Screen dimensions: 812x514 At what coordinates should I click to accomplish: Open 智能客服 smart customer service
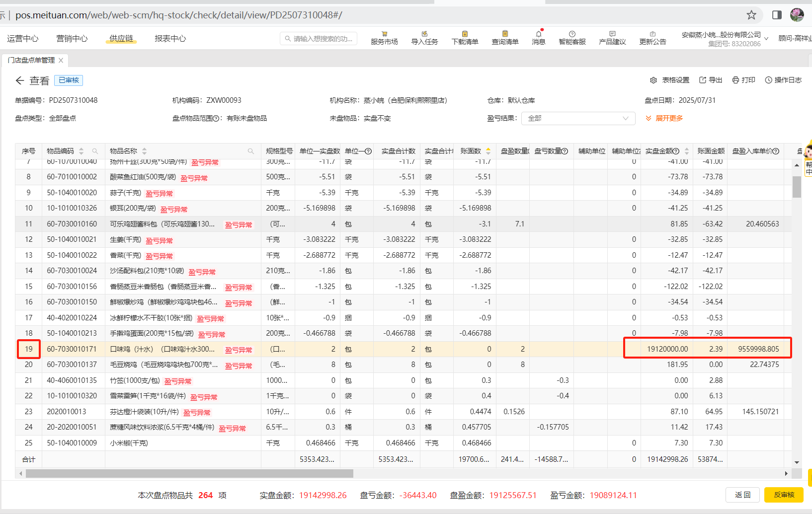point(572,35)
